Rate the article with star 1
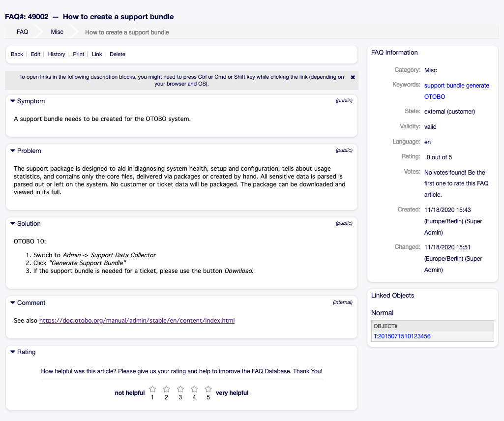The width and height of the screenshot is (504, 421). click(152, 389)
